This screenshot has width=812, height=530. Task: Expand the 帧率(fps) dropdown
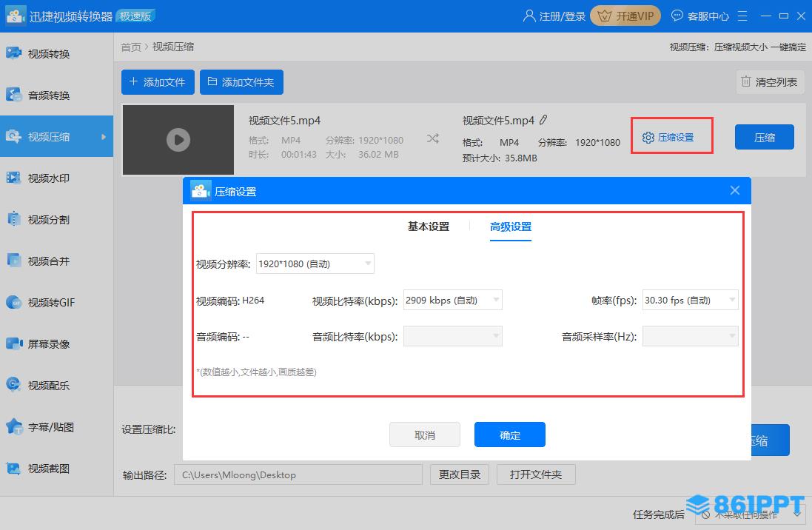pyautogui.click(x=691, y=300)
